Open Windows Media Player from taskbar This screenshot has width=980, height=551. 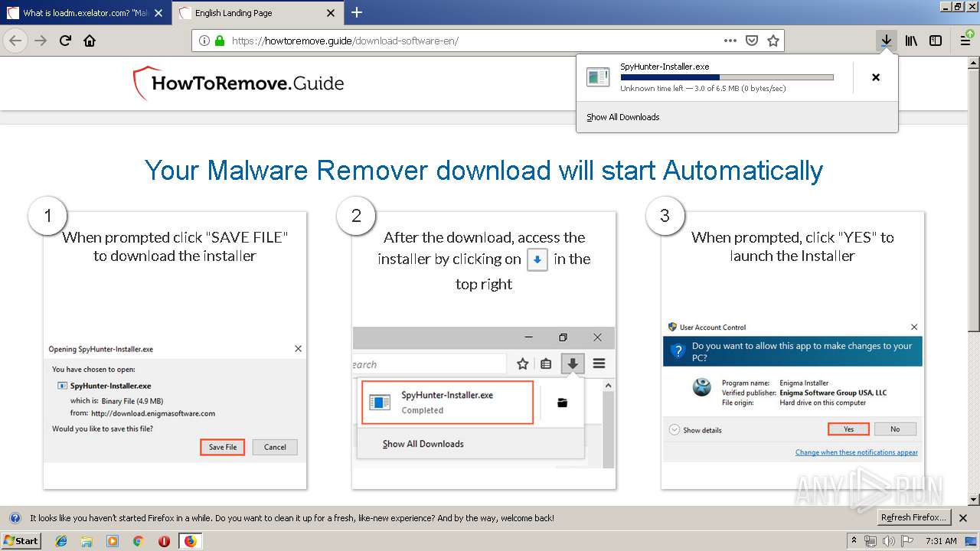point(113,541)
